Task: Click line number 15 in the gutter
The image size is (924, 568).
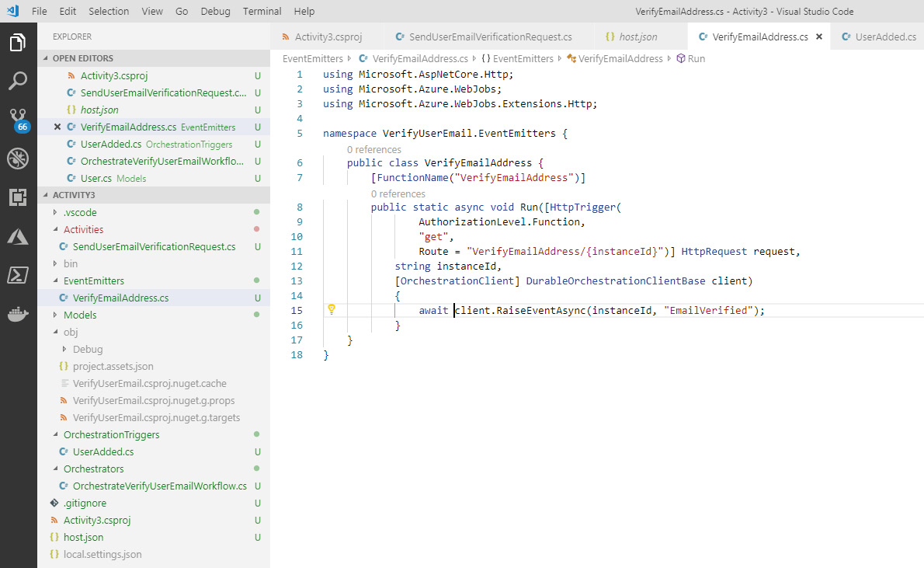Action: tap(297, 310)
